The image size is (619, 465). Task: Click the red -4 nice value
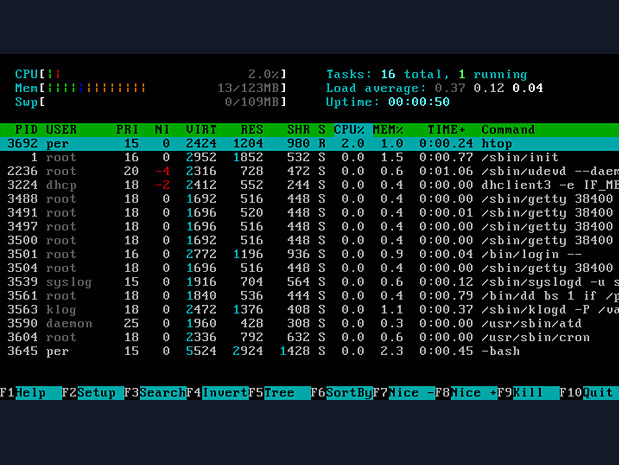point(162,171)
